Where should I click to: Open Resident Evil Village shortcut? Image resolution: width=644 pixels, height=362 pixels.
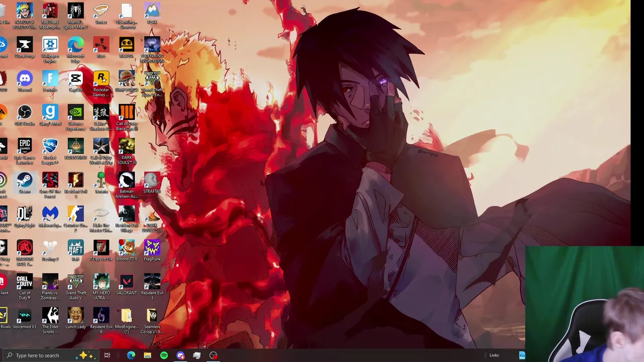tap(126, 219)
